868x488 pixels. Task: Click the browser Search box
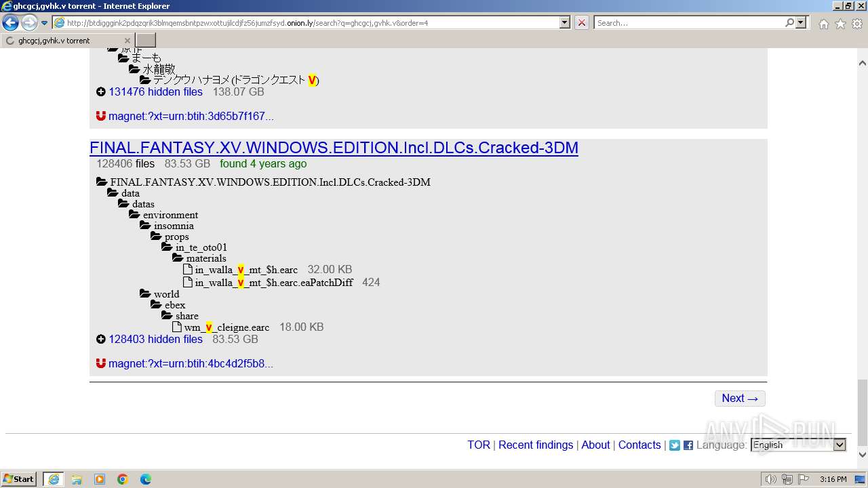(688, 22)
